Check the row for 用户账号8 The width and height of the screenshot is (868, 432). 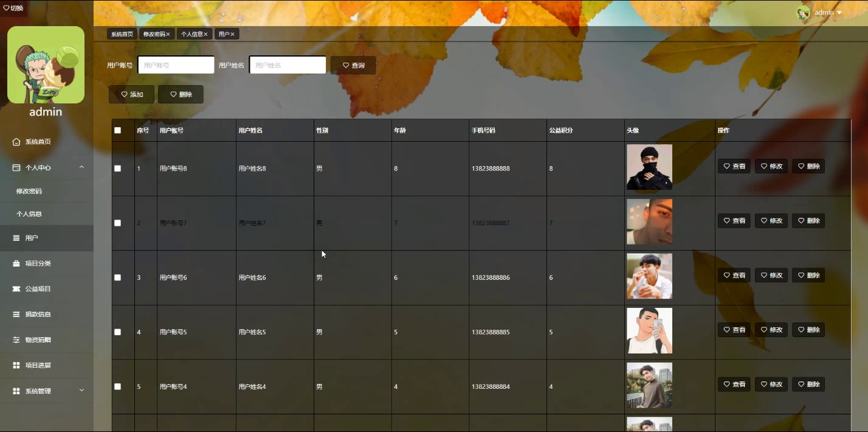pyautogui.click(x=118, y=169)
